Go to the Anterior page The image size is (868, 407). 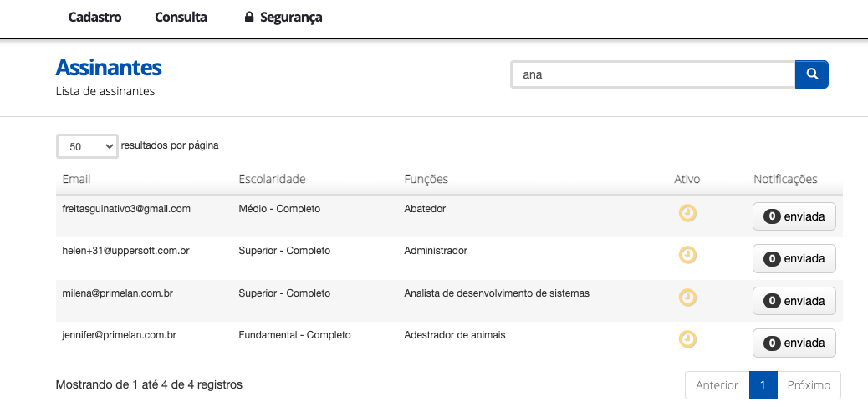(717, 385)
